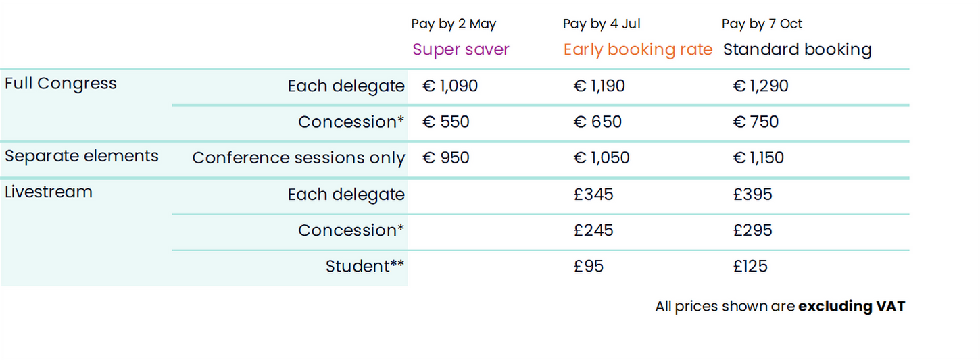Click the Livestream section label
Image resolution: width=980 pixels, height=360 pixels.
(49, 192)
